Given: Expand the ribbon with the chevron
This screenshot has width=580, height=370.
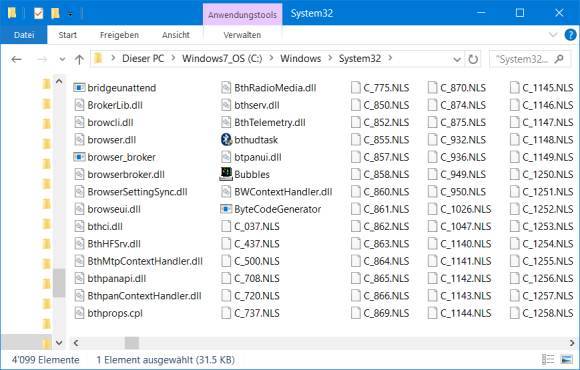Looking at the screenshot, I should (553, 35).
